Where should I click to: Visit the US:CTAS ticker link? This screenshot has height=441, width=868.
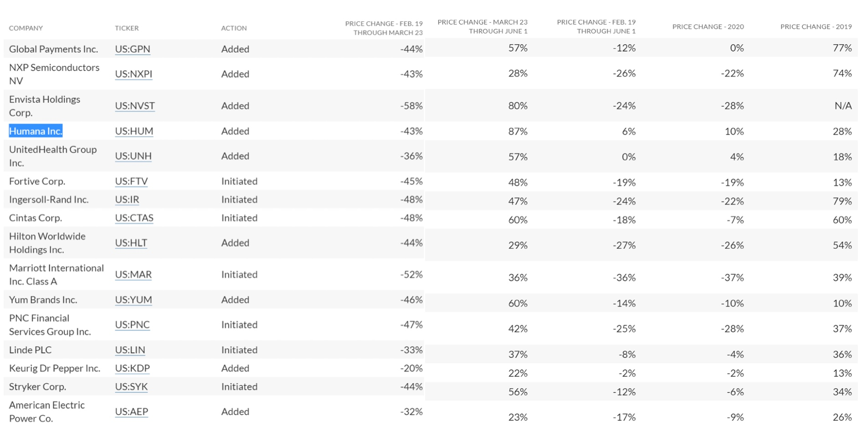tap(134, 218)
